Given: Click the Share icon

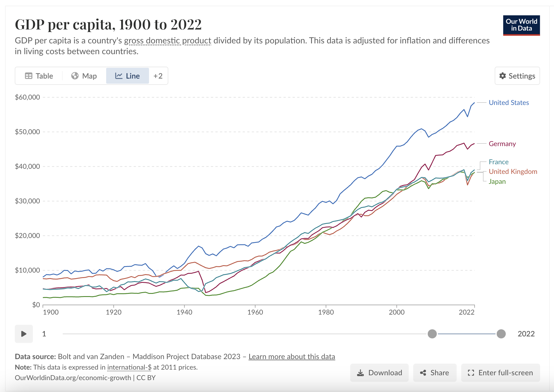Looking at the screenshot, I should click(x=423, y=372).
